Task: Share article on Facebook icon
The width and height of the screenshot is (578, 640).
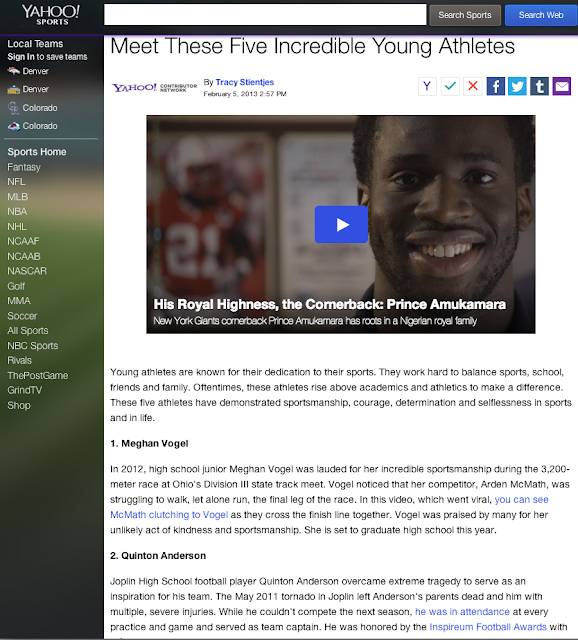Action: tap(496, 86)
